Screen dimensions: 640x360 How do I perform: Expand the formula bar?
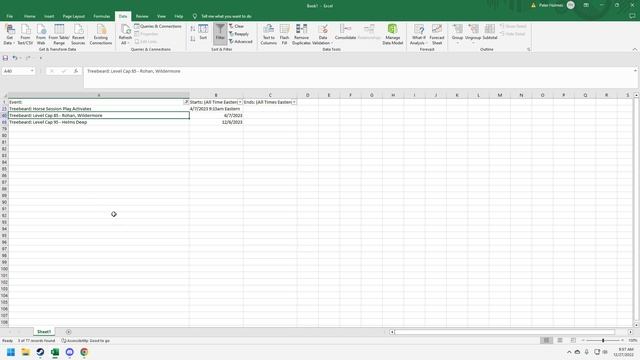(635, 71)
